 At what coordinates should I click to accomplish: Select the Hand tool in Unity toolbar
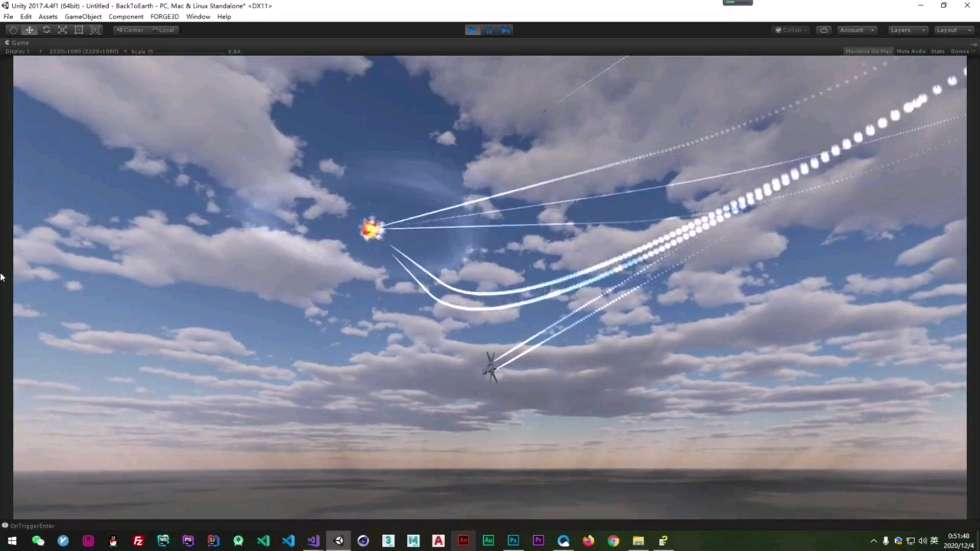click(x=12, y=30)
